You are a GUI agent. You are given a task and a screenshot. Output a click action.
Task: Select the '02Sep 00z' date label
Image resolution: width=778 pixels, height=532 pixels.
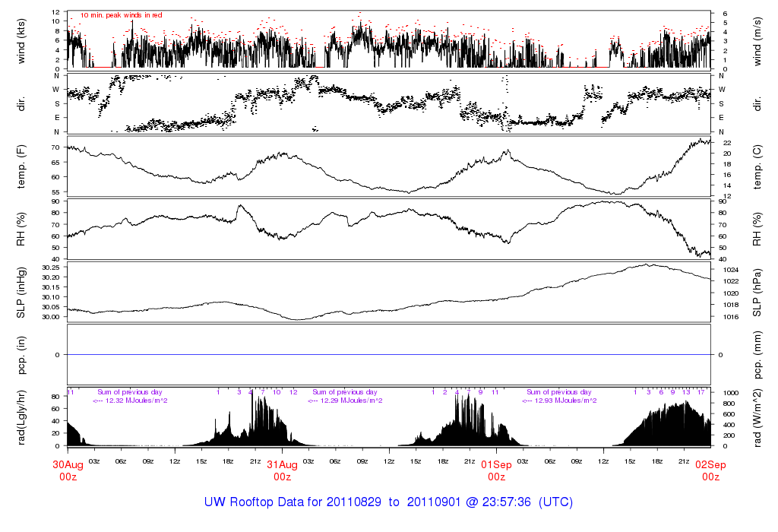pyautogui.click(x=710, y=470)
